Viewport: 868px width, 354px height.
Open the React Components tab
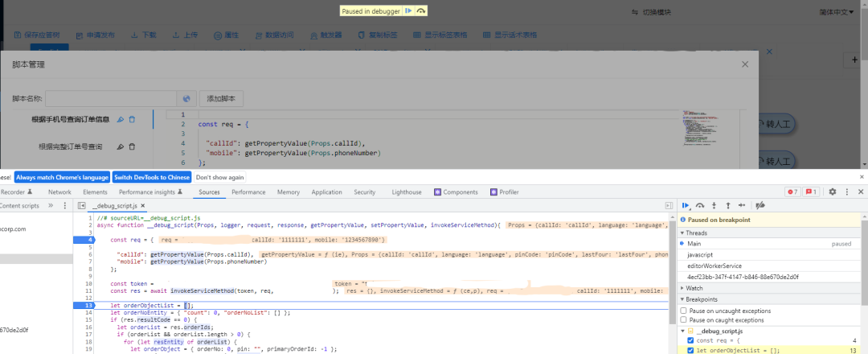(457, 192)
